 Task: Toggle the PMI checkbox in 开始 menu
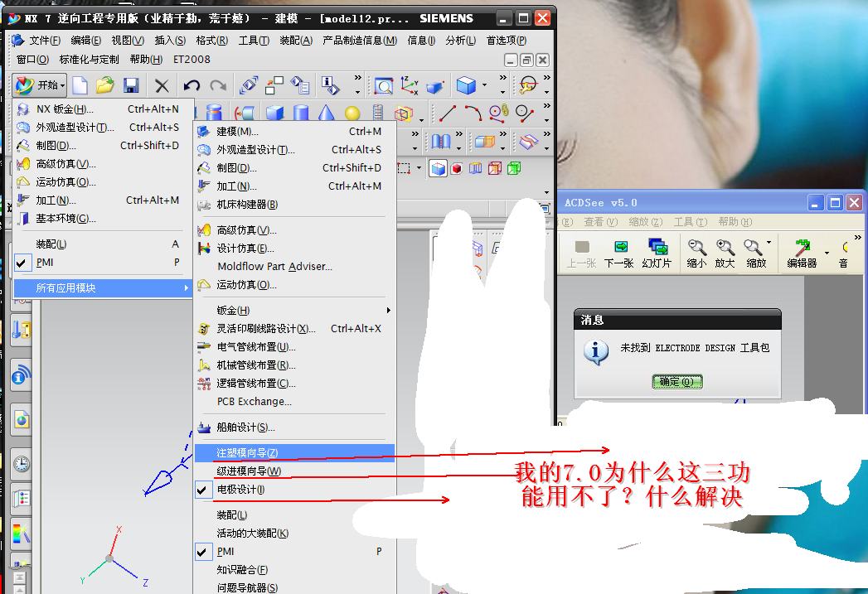coord(21,263)
